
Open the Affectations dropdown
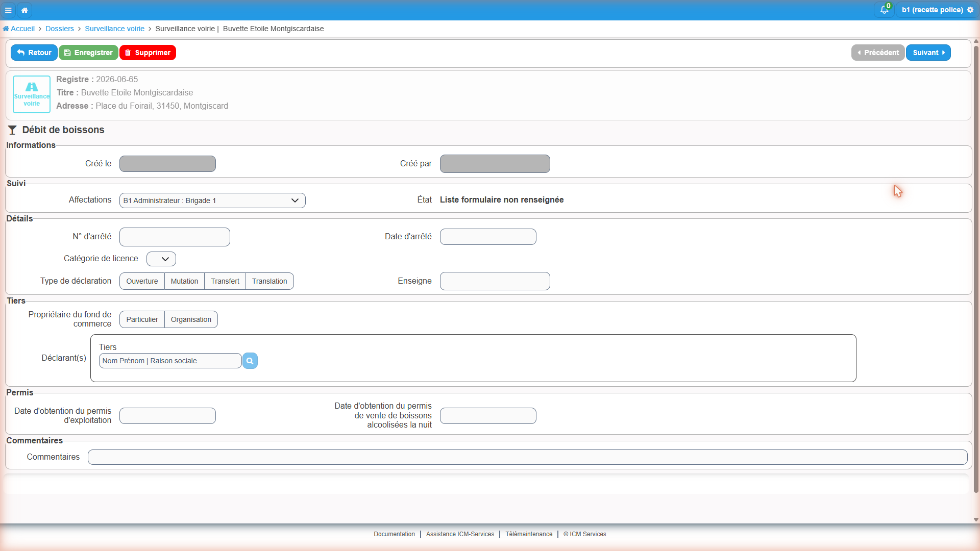click(x=212, y=201)
